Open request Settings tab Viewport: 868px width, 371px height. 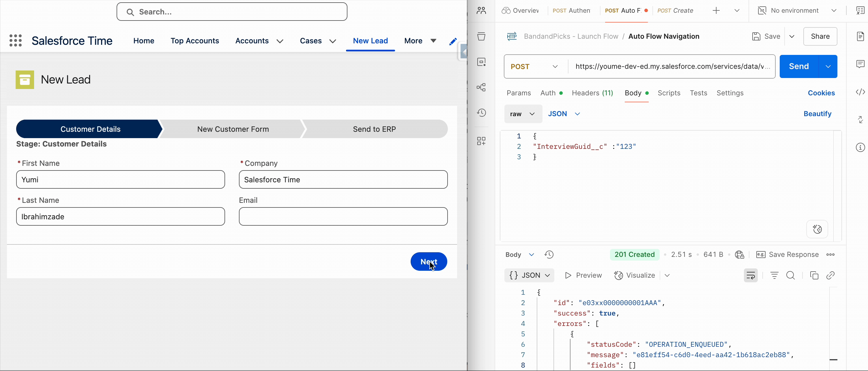click(x=730, y=93)
